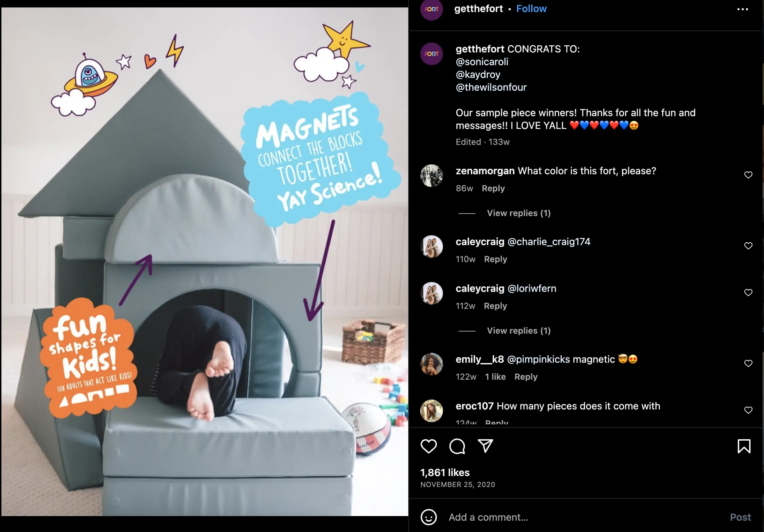Open @sonicaroli mention in caption
The image size is (764, 532).
click(x=482, y=62)
